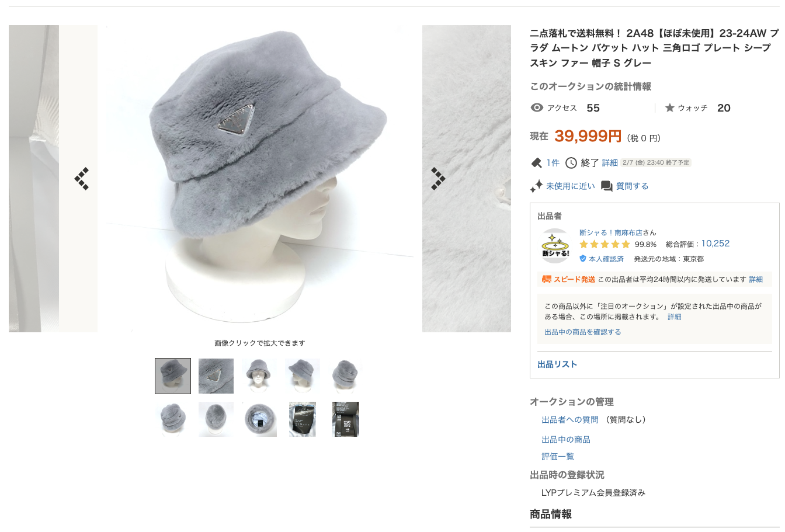This screenshot has height=532, width=785.
Task: Advance to next image with right arrow
Action: (438, 179)
